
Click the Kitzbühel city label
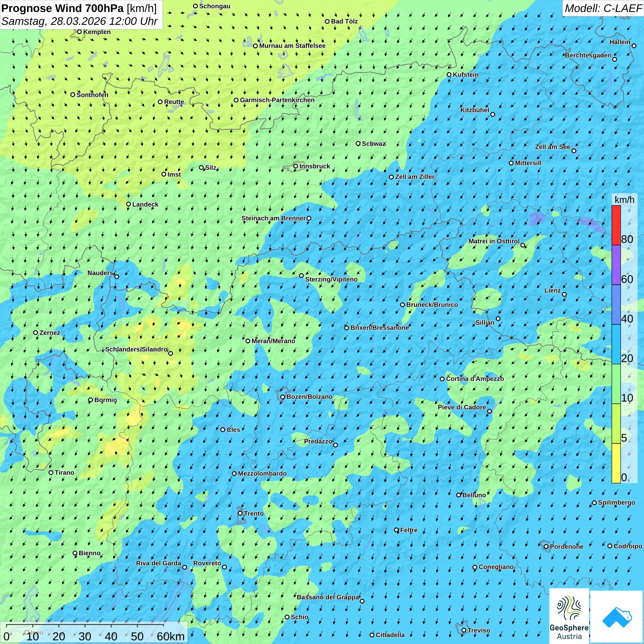pyautogui.click(x=475, y=110)
